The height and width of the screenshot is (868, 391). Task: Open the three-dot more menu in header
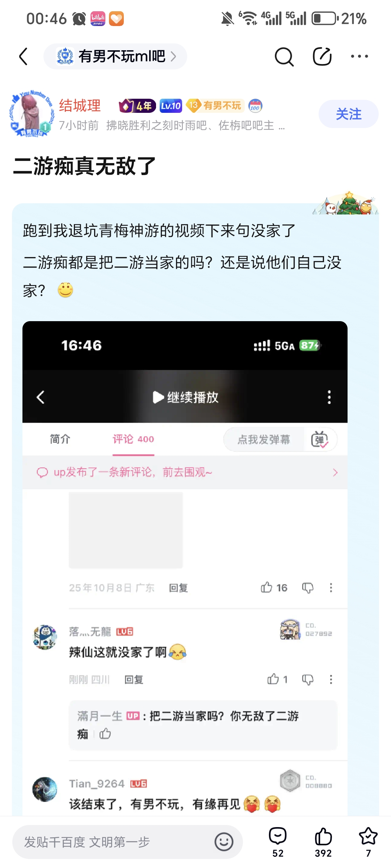[x=360, y=56]
